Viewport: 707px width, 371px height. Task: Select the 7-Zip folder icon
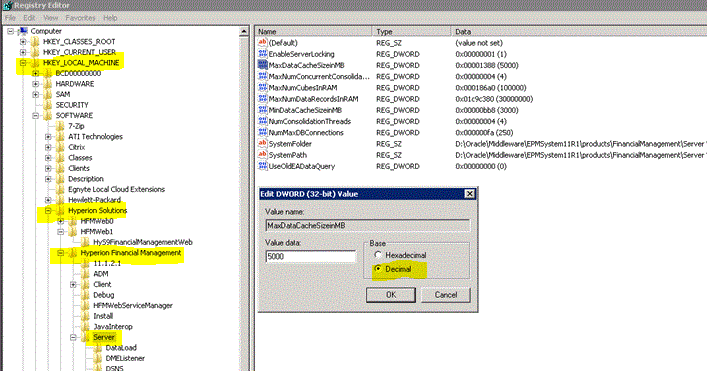point(60,126)
